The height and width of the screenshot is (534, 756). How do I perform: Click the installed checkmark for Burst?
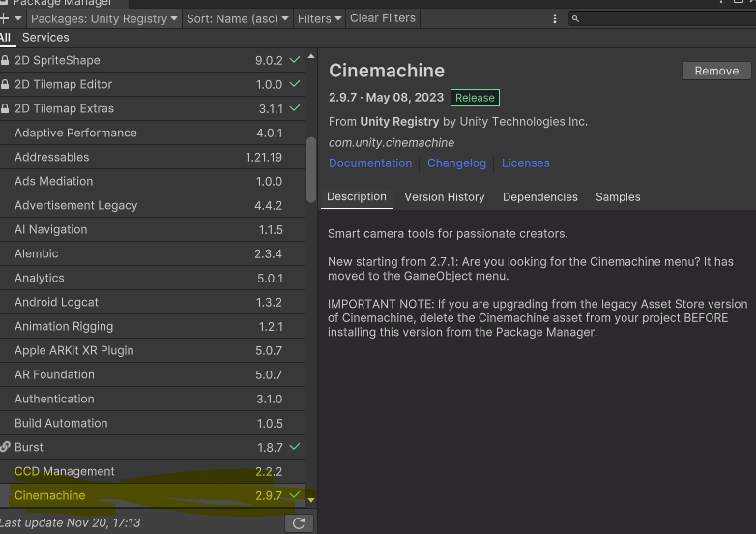click(295, 447)
